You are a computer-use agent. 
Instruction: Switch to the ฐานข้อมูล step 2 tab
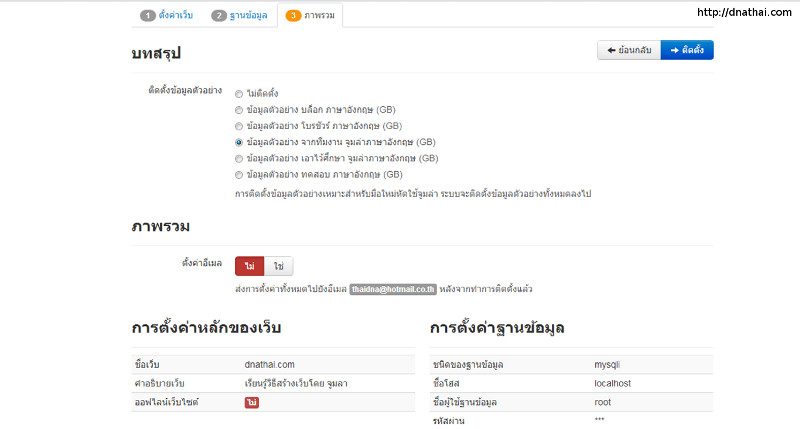(239, 16)
